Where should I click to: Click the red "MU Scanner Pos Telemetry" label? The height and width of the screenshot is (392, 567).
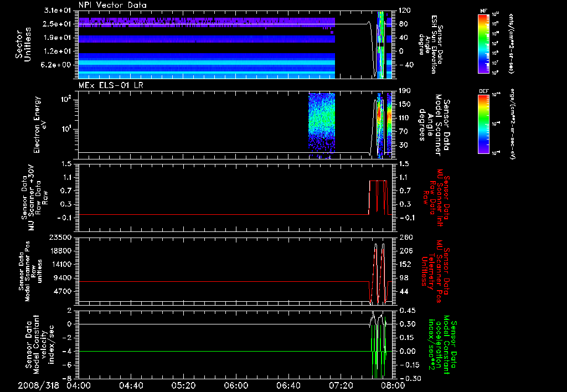[436, 271]
